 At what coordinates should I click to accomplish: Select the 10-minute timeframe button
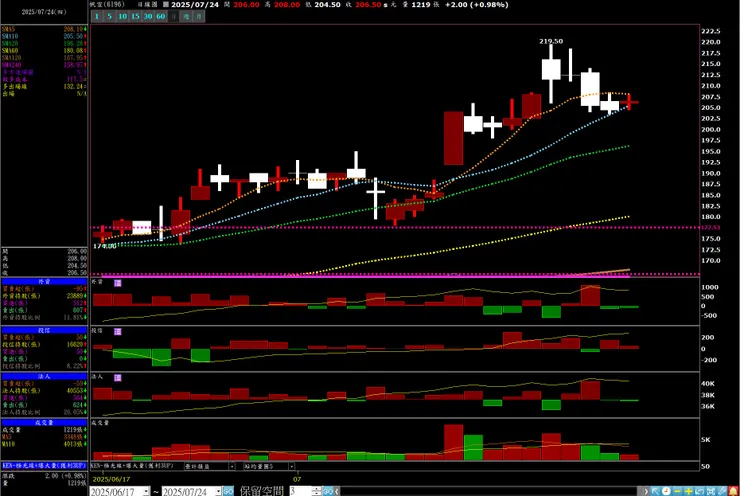tap(122, 16)
